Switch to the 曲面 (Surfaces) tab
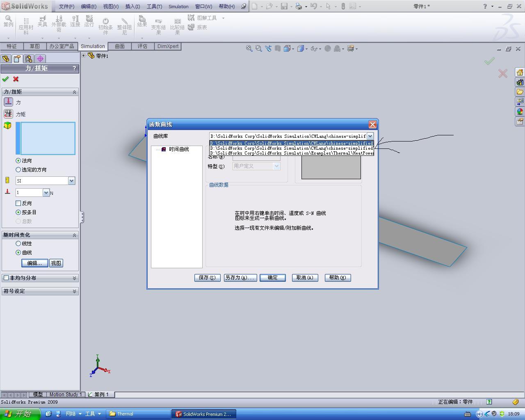 click(120, 46)
